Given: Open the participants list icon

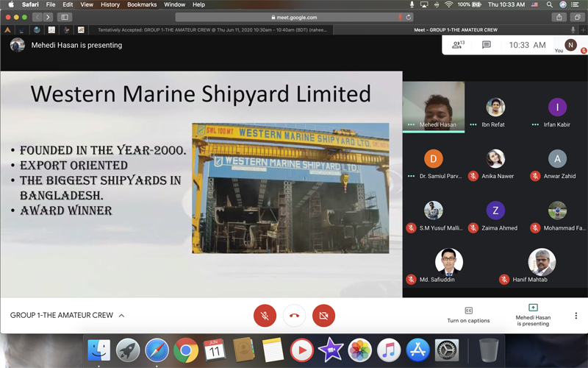Looking at the screenshot, I should [x=458, y=45].
